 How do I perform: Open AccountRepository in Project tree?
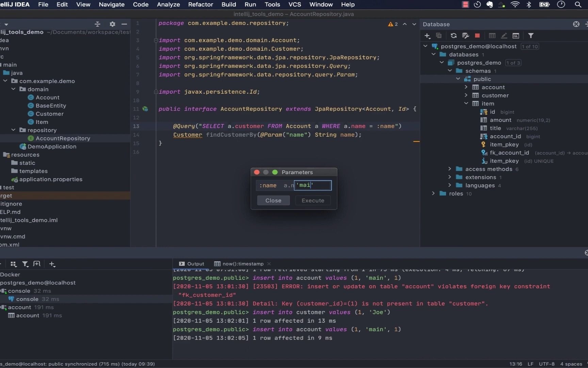(63, 138)
